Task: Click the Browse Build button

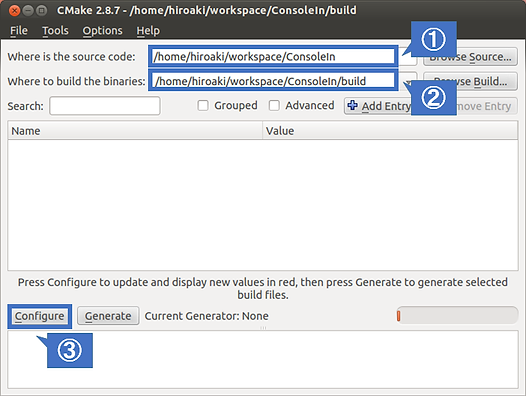Action: (470, 81)
